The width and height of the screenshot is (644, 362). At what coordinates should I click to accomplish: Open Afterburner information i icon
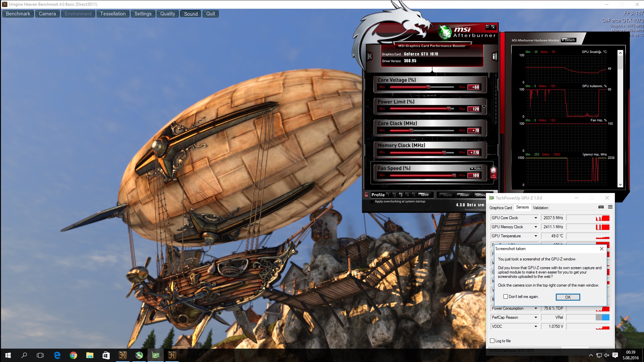pos(494,56)
